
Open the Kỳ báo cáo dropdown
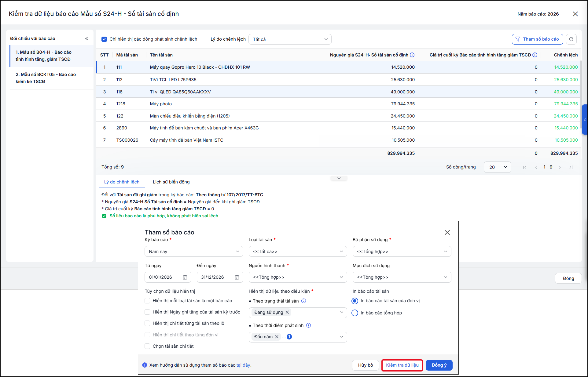click(x=194, y=252)
